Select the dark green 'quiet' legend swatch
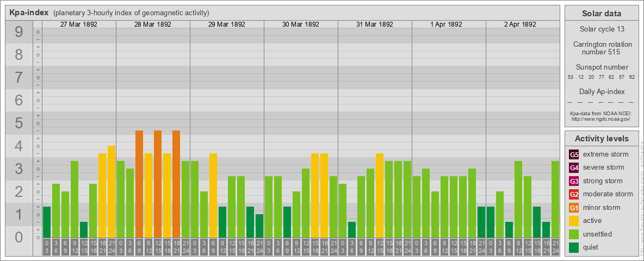The height and width of the screenshot is (261, 644). click(x=574, y=247)
